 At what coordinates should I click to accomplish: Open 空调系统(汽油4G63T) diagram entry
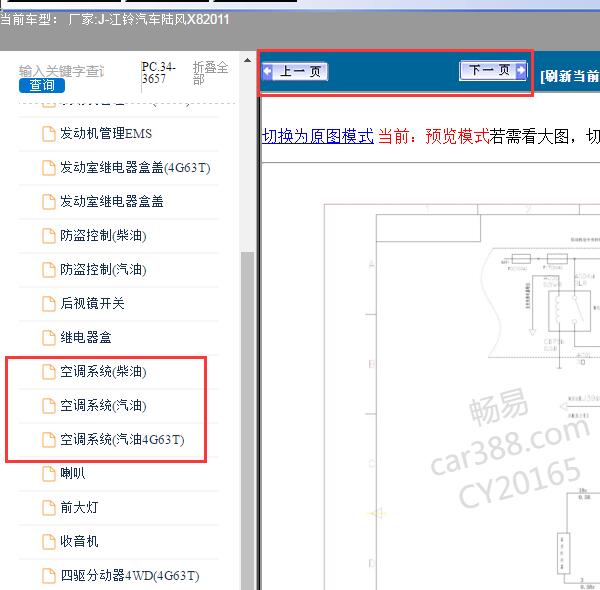[x=122, y=440]
